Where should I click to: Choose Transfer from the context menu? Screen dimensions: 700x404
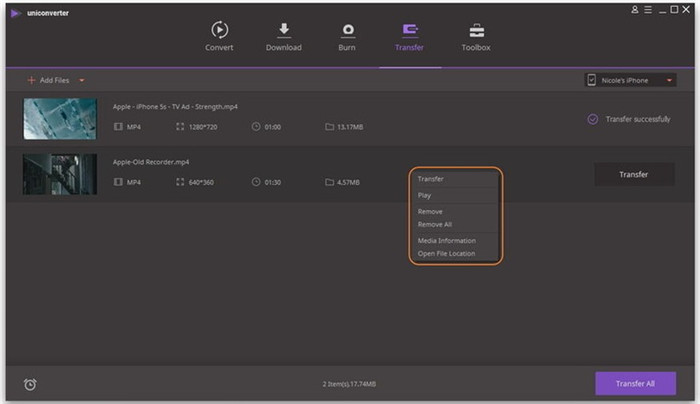431,179
